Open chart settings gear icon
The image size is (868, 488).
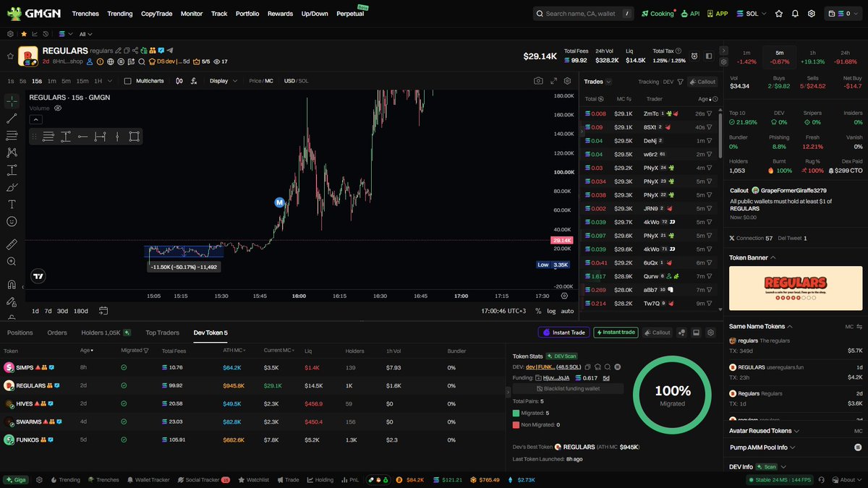(x=568, y=81)
